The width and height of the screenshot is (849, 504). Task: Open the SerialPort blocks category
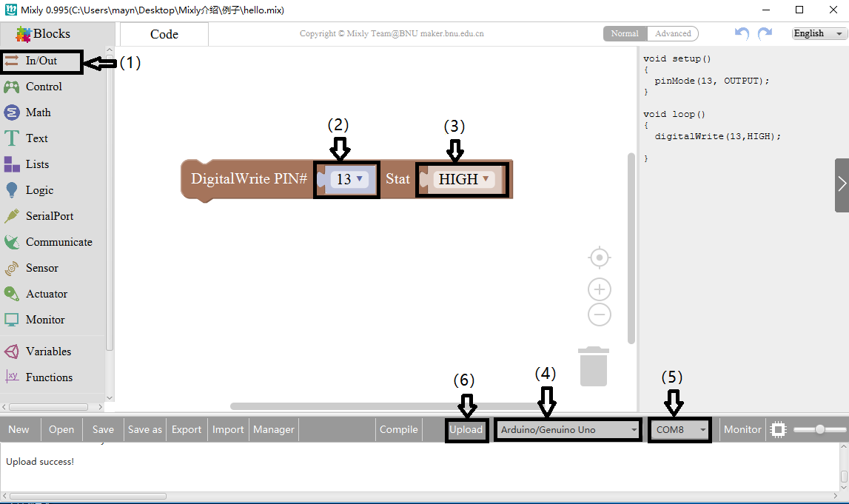[x=47, y=215]
